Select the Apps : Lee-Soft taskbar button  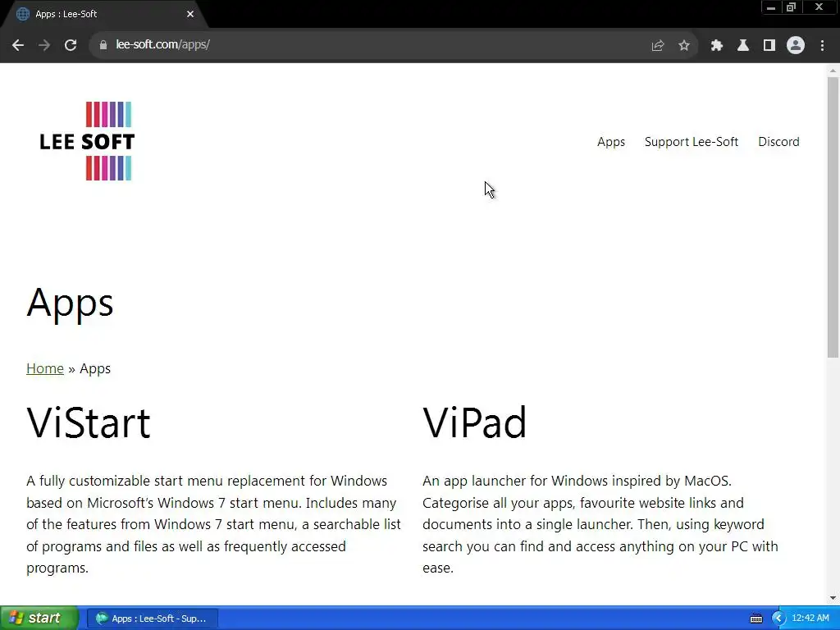(152, 619)
